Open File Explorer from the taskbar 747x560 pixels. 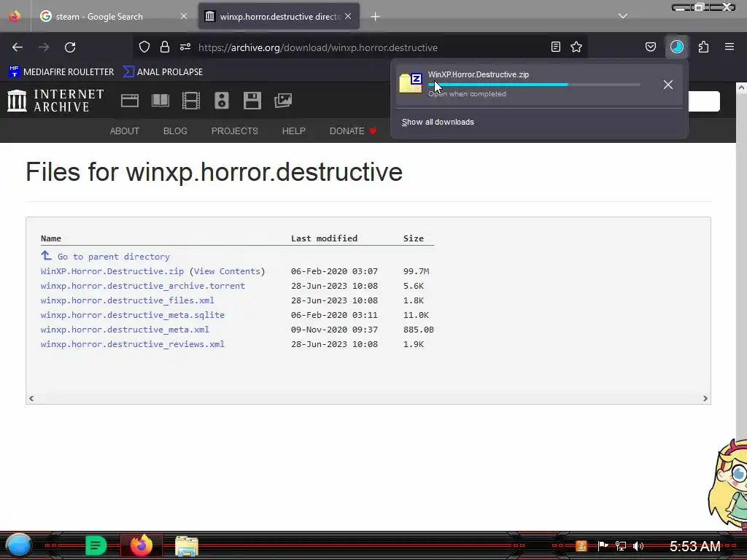pyautogui.click(x=186, y=546)
